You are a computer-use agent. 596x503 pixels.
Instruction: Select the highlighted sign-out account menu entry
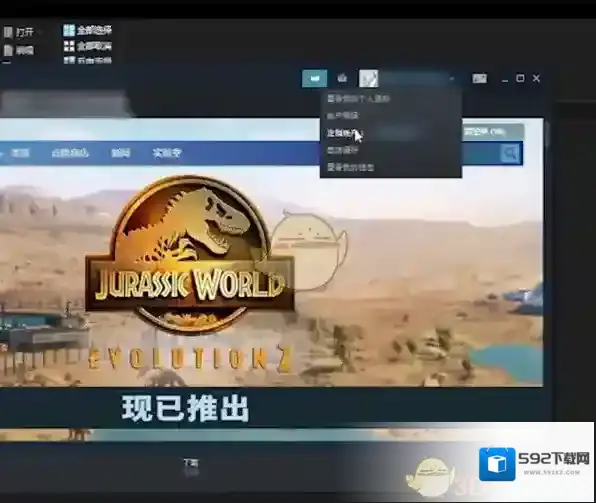tap(390, 133)
